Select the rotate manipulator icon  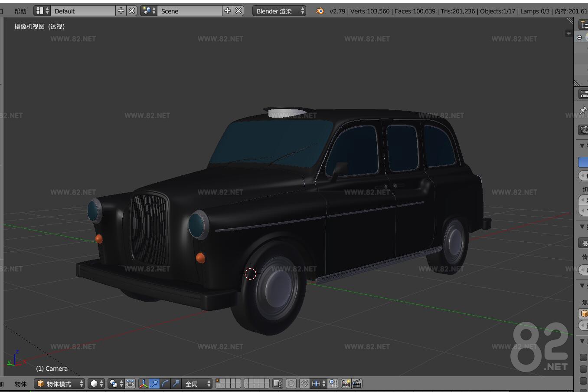point(165,383)
